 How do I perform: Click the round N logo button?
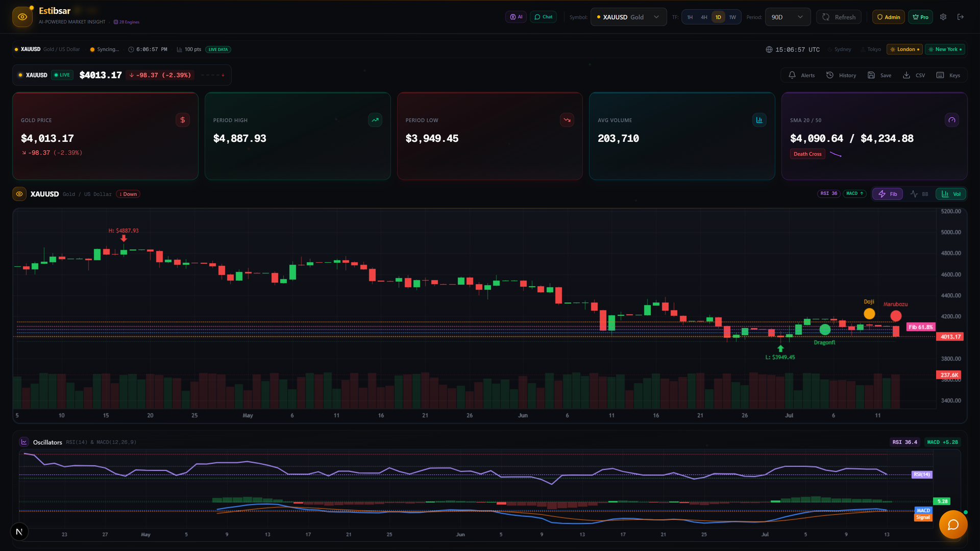[19, 532]
